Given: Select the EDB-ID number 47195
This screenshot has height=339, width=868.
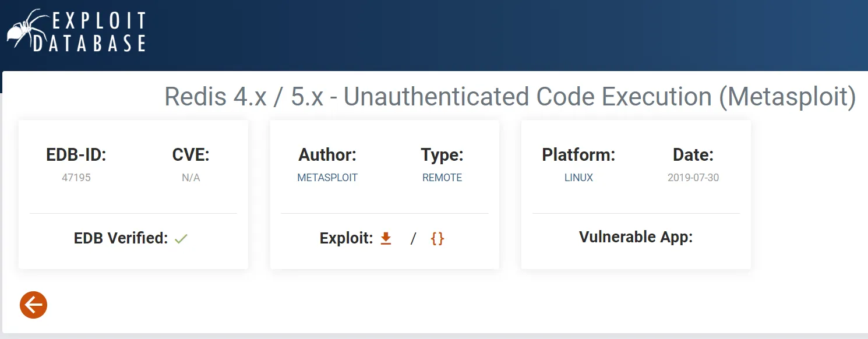Looking at the screenshot, I should (x=76, y=178).
